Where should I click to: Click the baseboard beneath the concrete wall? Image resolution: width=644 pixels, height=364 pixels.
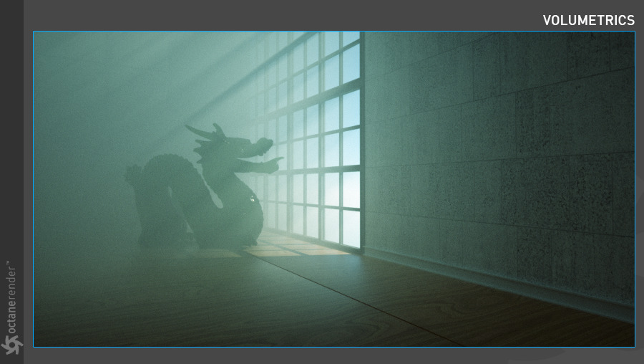point(501,283)
